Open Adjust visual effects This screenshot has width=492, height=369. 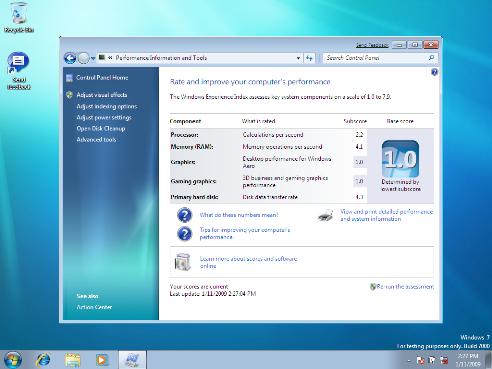(102, 95)
